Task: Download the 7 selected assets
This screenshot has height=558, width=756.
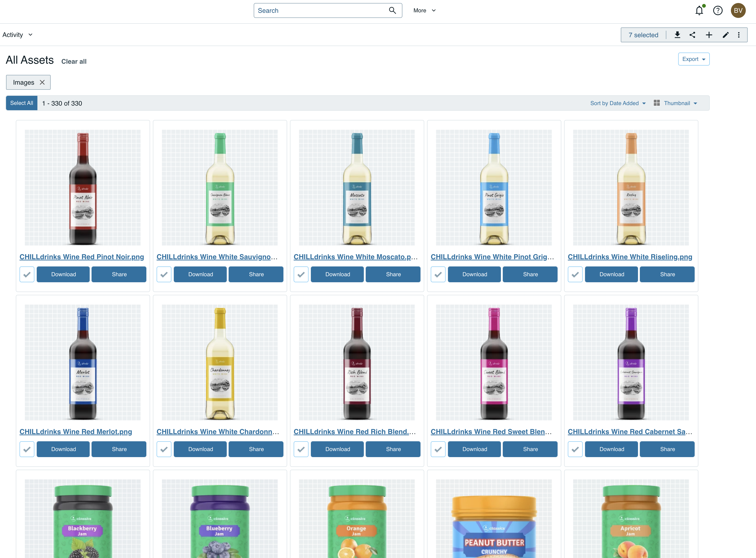Action: click(677, 35)
